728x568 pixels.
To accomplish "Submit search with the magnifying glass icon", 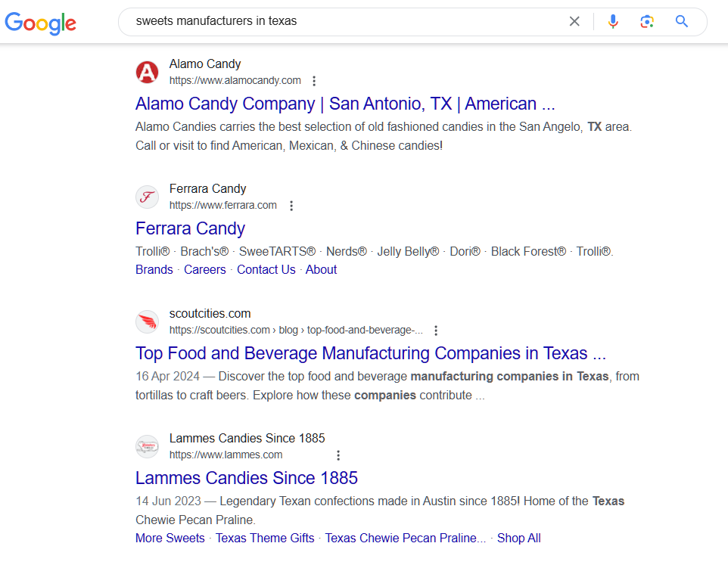I will [681, 21].
